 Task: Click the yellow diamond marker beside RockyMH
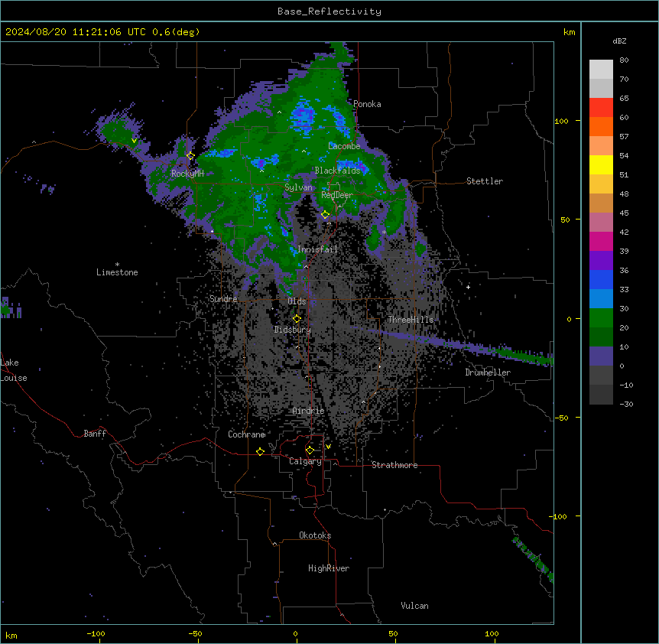190,156
